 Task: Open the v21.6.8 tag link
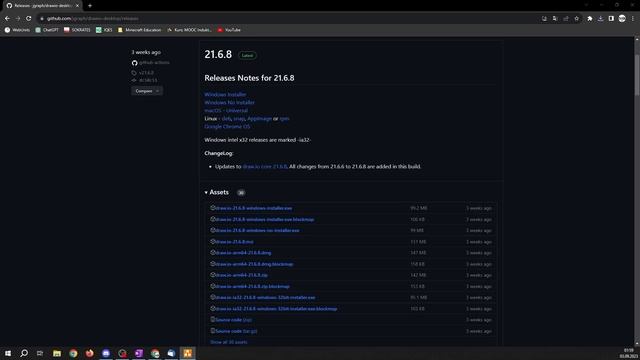146,73
